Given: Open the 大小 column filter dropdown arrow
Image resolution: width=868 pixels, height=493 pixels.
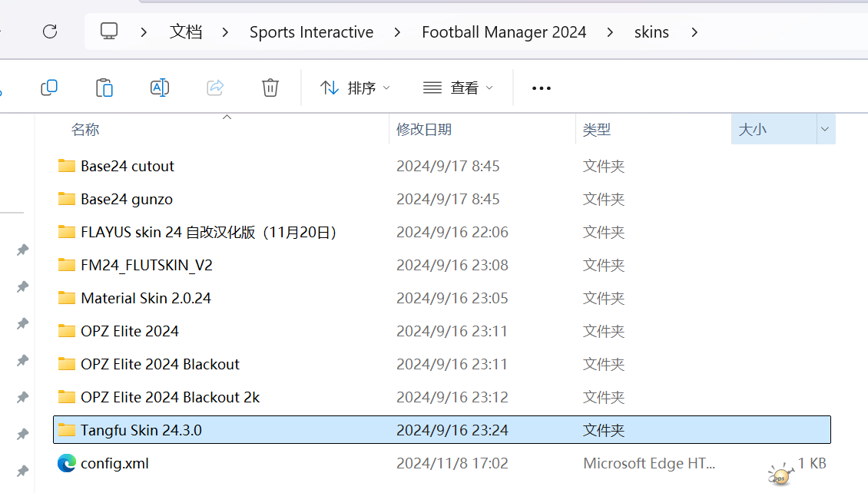Looking at the screenshot, I should [x=825, y=130].
